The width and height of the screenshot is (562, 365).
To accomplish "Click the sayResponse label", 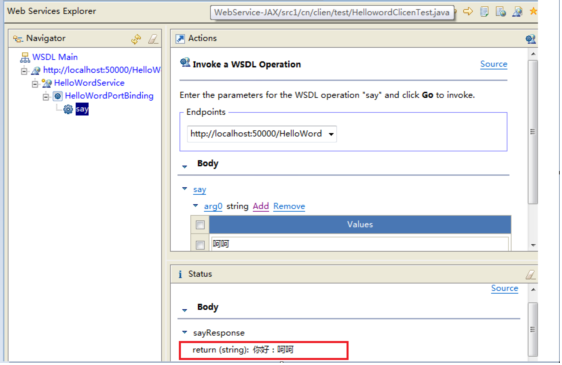I will coord(219,333).
